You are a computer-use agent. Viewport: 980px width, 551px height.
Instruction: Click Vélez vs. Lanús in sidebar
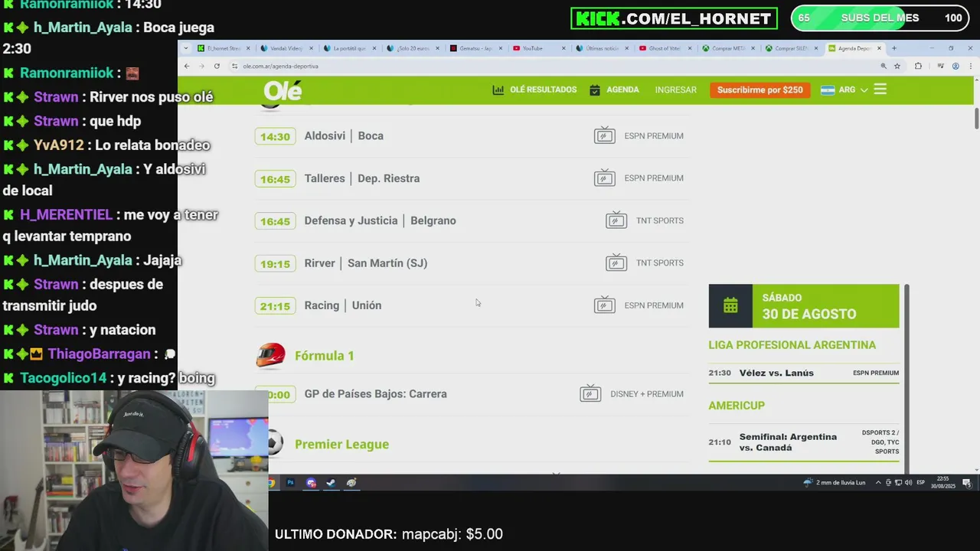[776, 373]
